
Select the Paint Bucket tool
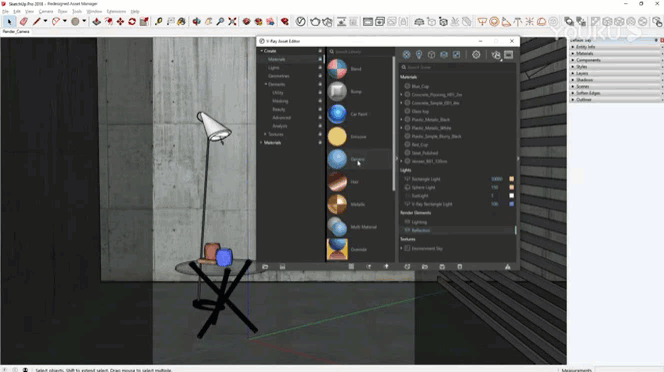[x=181, y=21]
